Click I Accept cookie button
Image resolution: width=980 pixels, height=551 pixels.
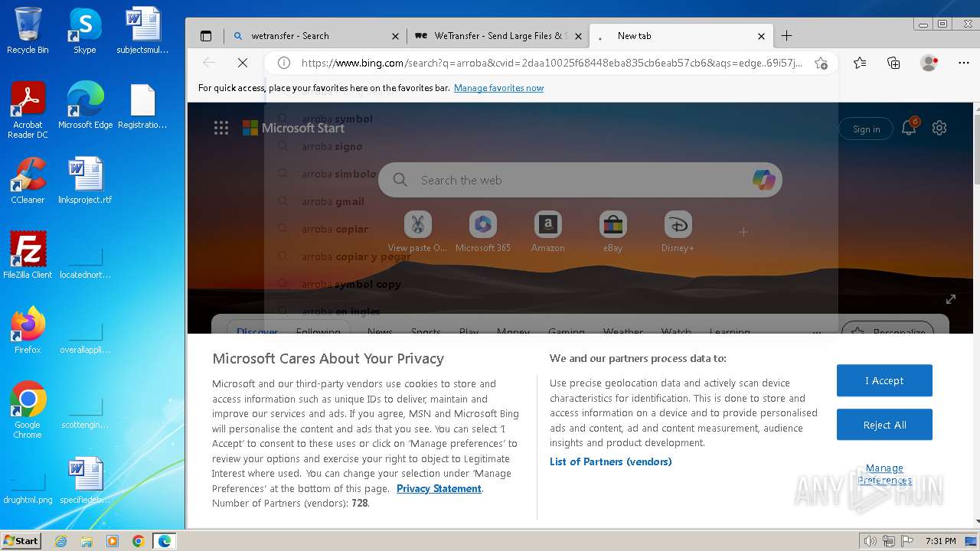click(x=884, y=380)
